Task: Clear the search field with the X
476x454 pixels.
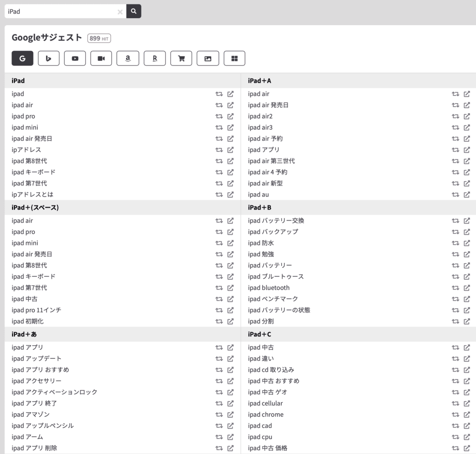Action: point(120,12)
